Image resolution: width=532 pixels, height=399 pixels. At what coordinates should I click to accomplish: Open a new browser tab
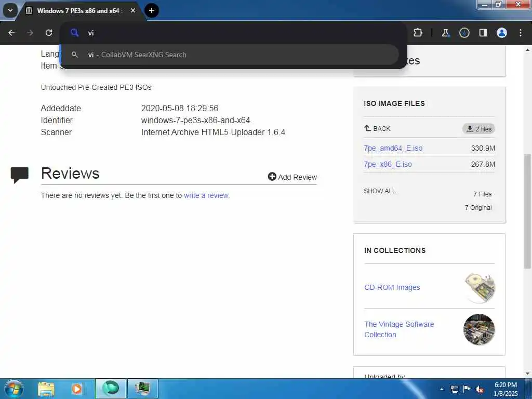[152, 10]
